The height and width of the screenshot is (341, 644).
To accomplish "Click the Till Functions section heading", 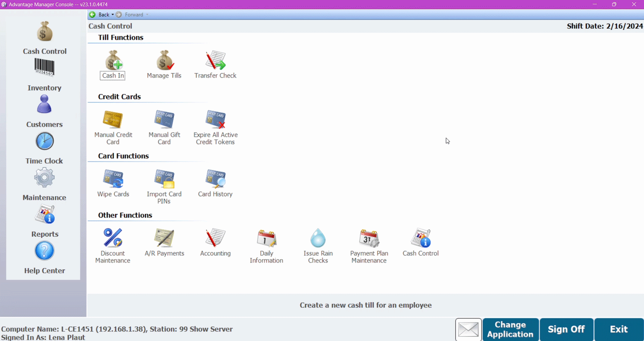I will tap(120, 38).
